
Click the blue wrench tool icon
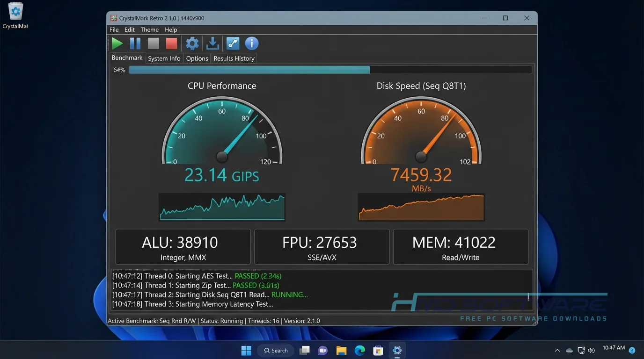point(233,43)
